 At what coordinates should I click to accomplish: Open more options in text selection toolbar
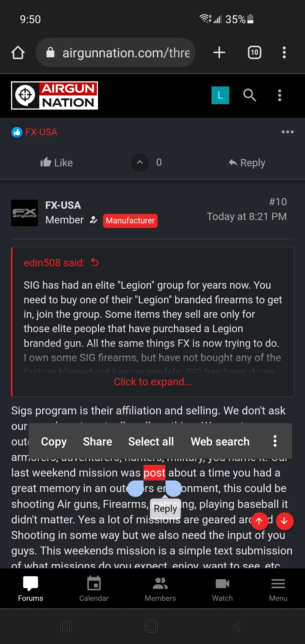275,441
